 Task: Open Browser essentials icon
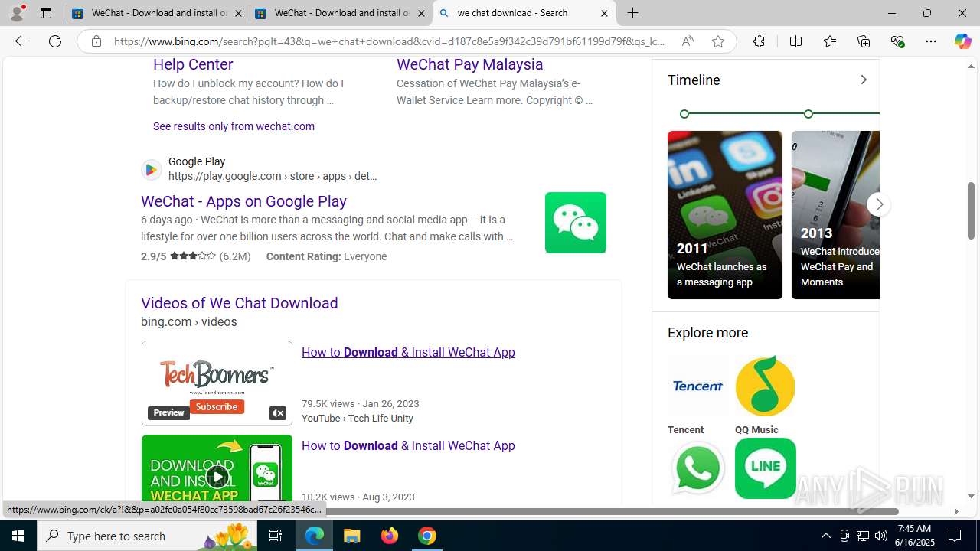click(x=897, y=41)
